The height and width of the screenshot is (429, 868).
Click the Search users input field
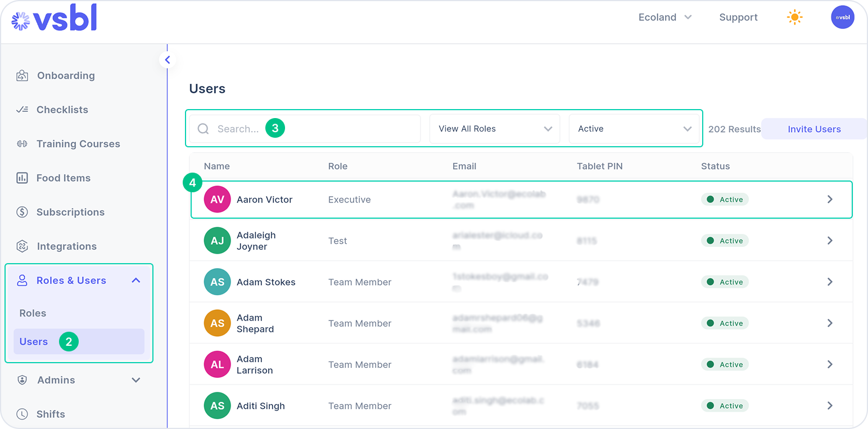(305, 129)
